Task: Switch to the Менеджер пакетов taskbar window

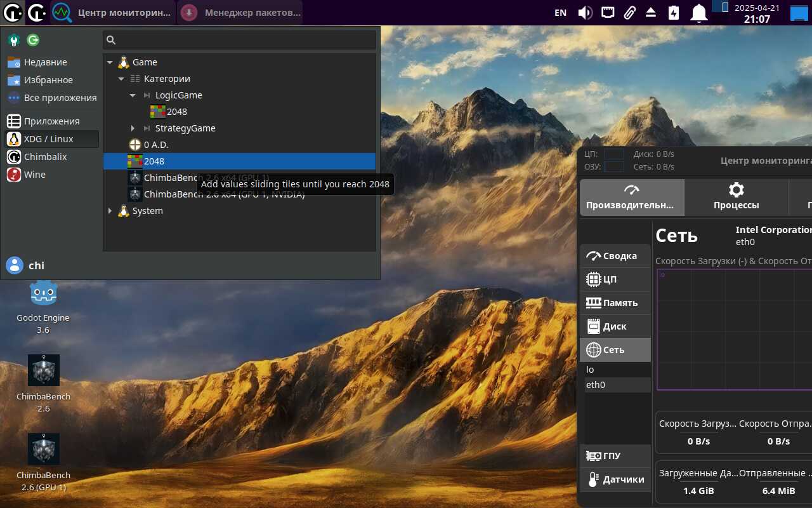Action: coord(240,12)
